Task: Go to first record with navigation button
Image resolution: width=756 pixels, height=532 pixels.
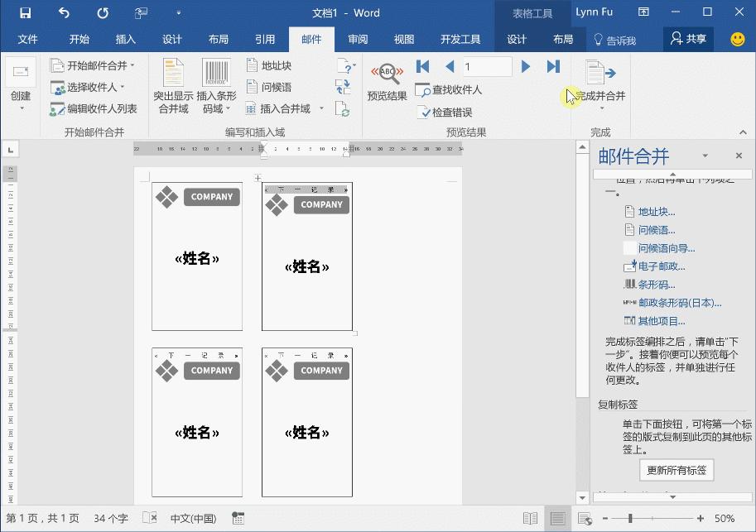Action: point(423,66)
